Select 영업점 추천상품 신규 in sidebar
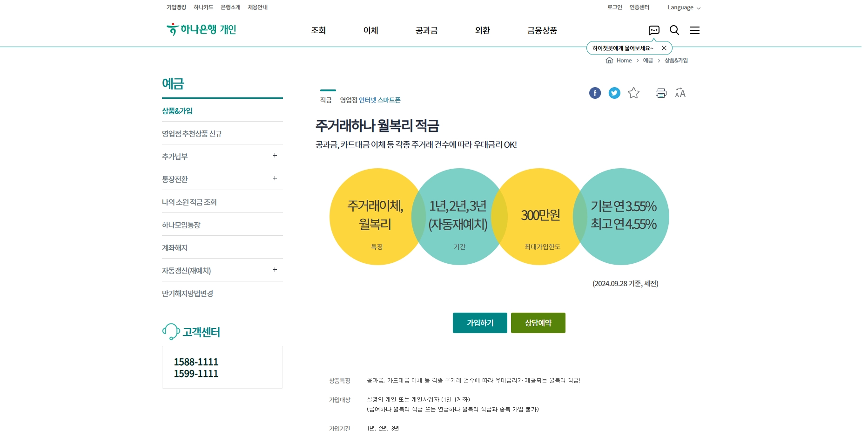The image size is (868, 431). [x=192, y=134]
